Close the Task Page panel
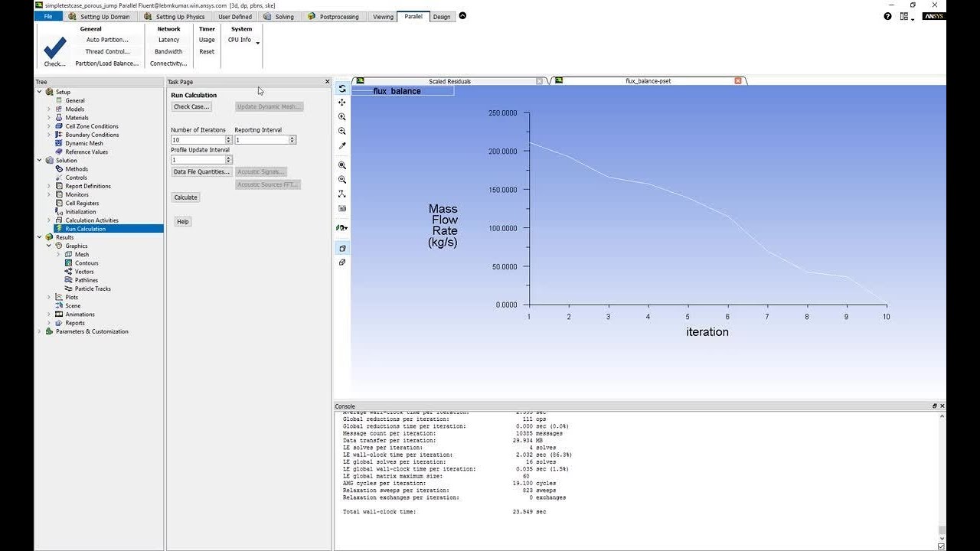 point(327,82)
